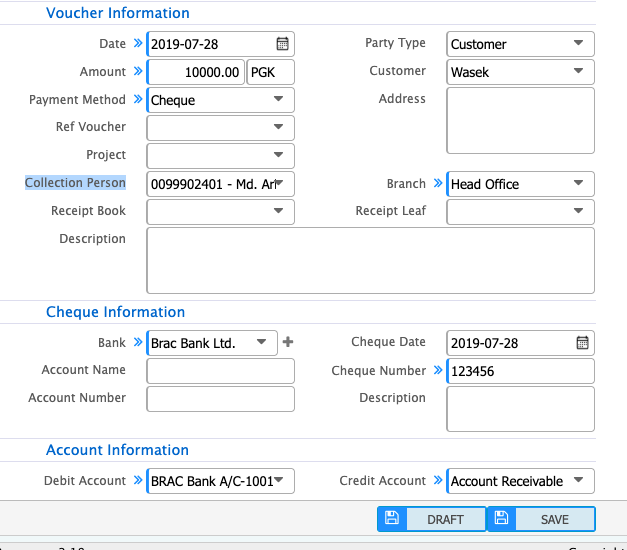Click the Ref Voucher label
Screen dimensions: 627x550
coord(91,126)
